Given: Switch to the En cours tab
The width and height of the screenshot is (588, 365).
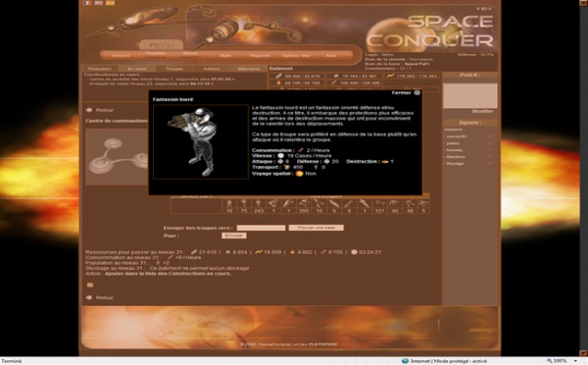Looking at the screenshot, I should pyautogui.click(x=137, y=69).
